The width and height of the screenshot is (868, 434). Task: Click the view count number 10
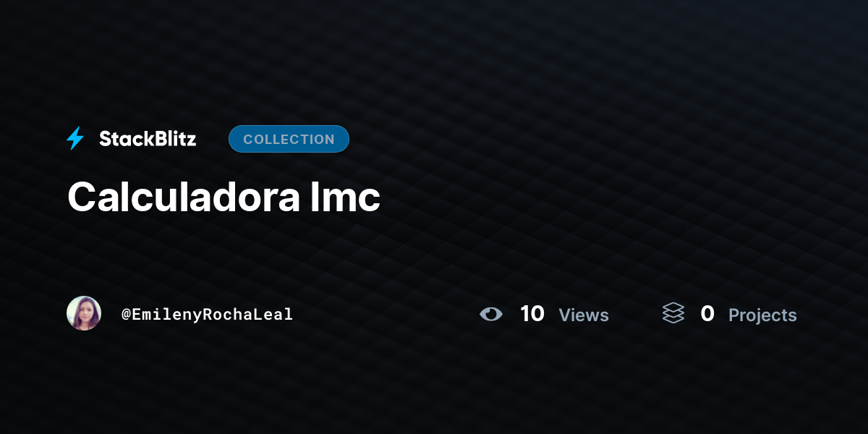532,314
